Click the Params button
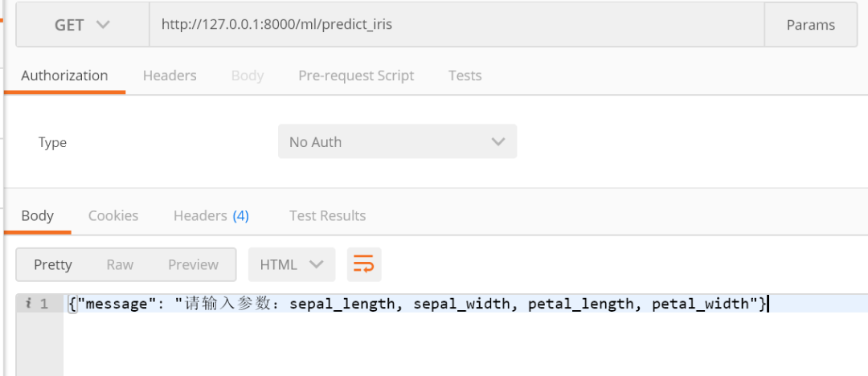The height and width of the screenshot is (376, 868). (810, 25)
